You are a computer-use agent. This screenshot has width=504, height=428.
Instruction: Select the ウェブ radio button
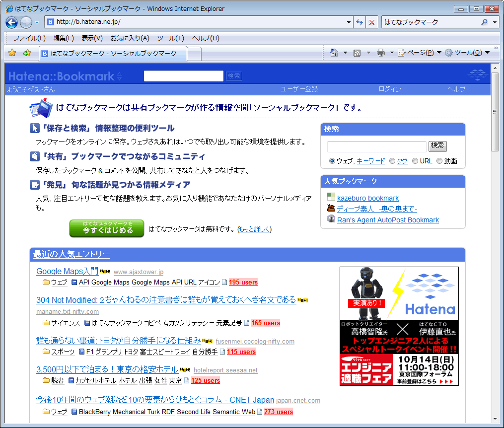coord(332,161)
